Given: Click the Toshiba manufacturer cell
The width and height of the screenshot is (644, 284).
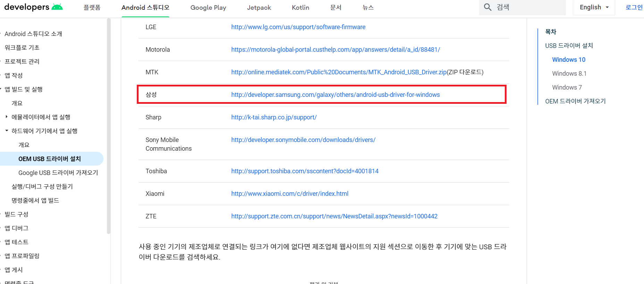Looking at the screenshot, I should tap(156, 171).
